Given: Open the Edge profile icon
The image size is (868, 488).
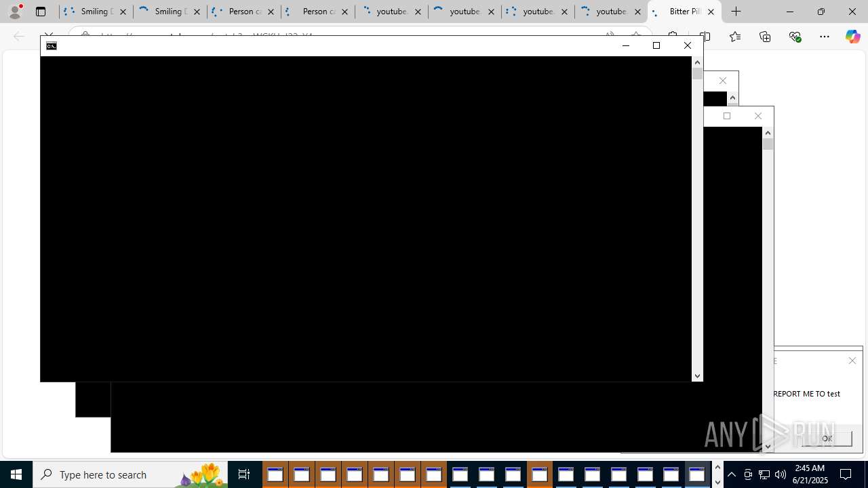Looking at the screenshot, I should pos(15,12).
